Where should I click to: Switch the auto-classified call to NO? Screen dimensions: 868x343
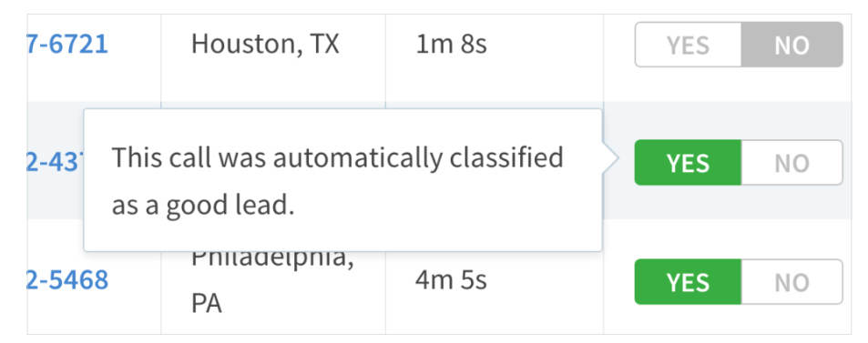click(x=791, y=163)
